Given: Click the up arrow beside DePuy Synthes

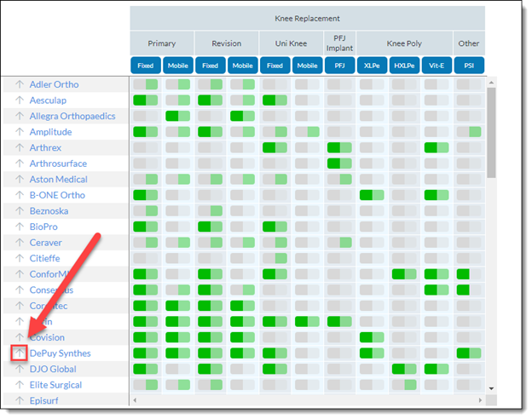Looking at the screenshot, I should point(20,353).
